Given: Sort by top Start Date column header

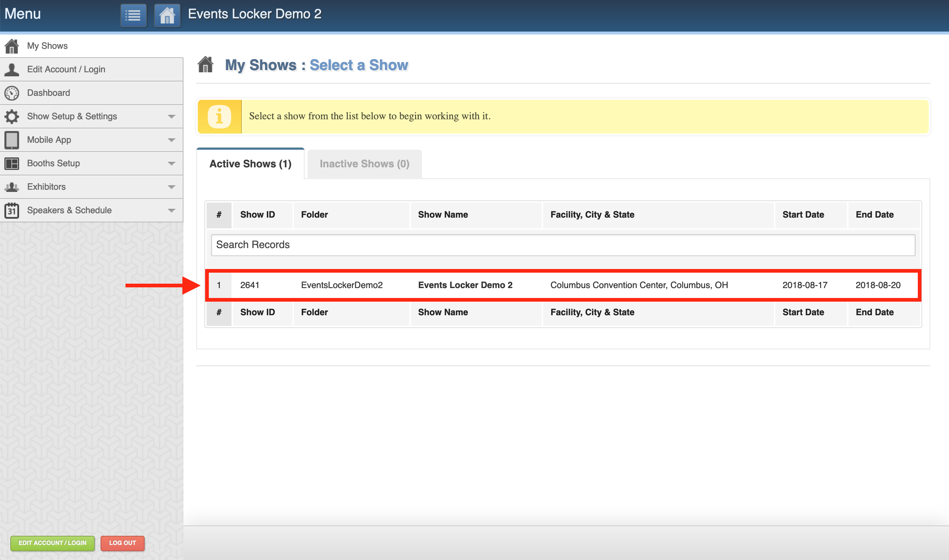Looking at the screenshot, I should click(811, 215).
